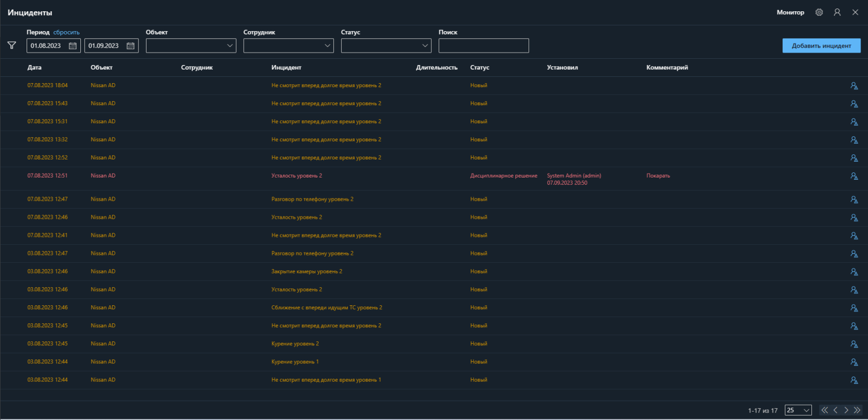Image resolution: width=868 pixels, height=420 pixels.
Task: Click assign icon on Усталость 12:51 row
Action: point(854,176)
